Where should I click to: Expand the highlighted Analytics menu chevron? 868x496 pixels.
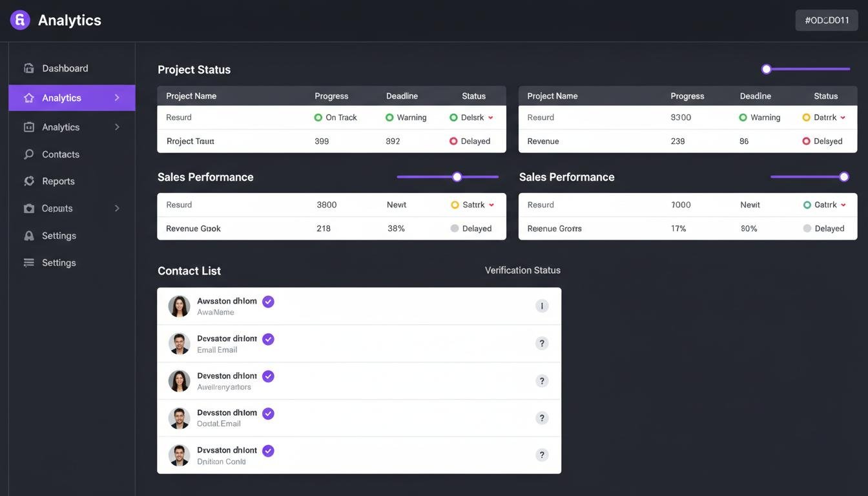(x=117, y=98)
